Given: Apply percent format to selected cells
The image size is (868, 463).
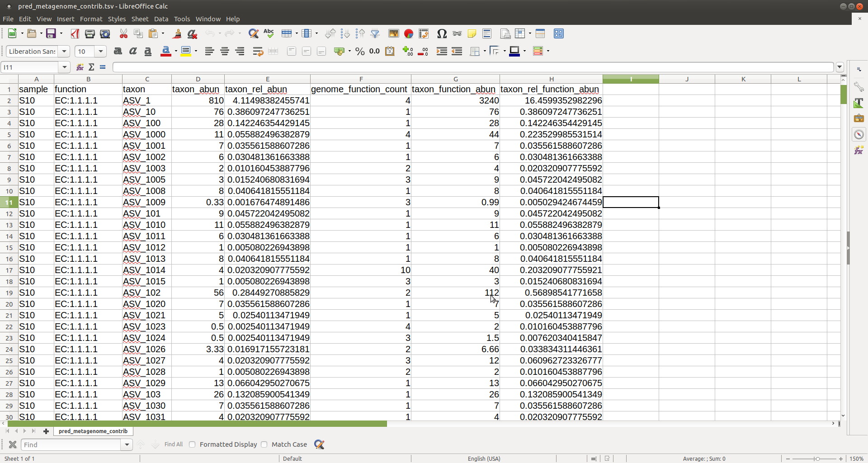Looking at the screenshot, I should tap(359, 51).
